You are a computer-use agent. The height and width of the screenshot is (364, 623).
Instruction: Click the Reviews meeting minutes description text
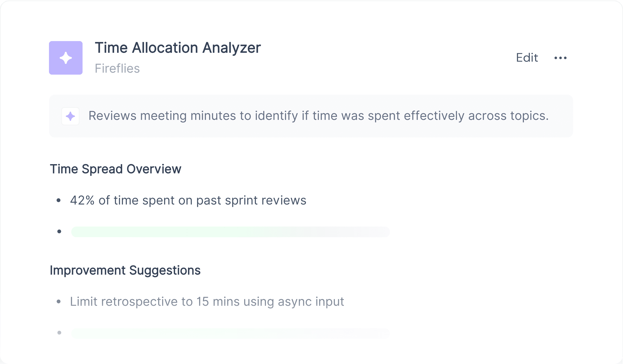click(318, 116)
